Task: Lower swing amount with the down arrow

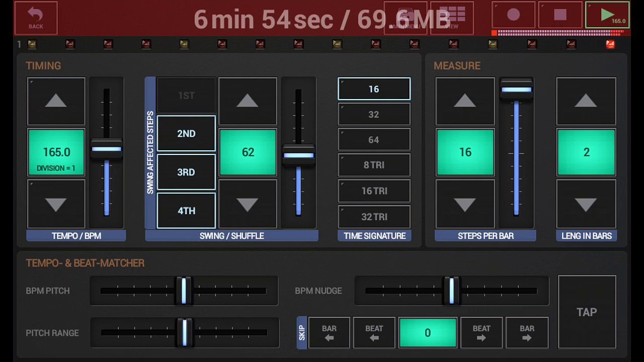Action: (248, 204)
